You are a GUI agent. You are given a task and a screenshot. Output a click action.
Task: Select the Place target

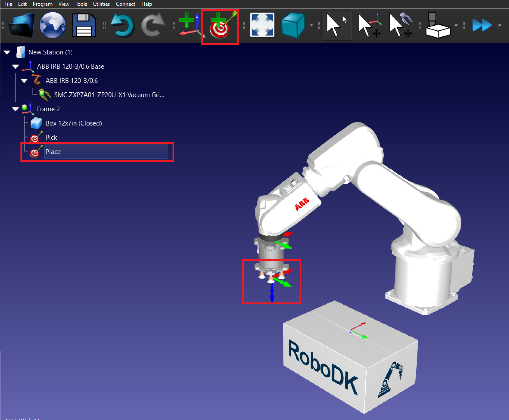[53, 152]
